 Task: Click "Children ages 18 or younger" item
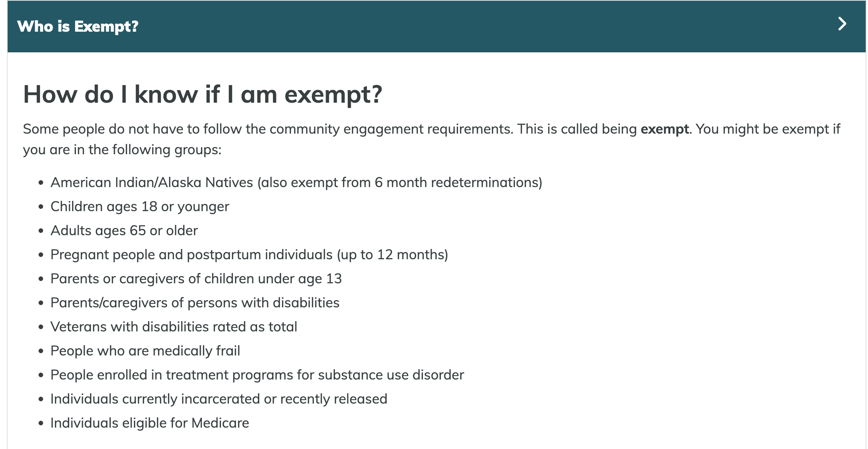click(140, 207)
